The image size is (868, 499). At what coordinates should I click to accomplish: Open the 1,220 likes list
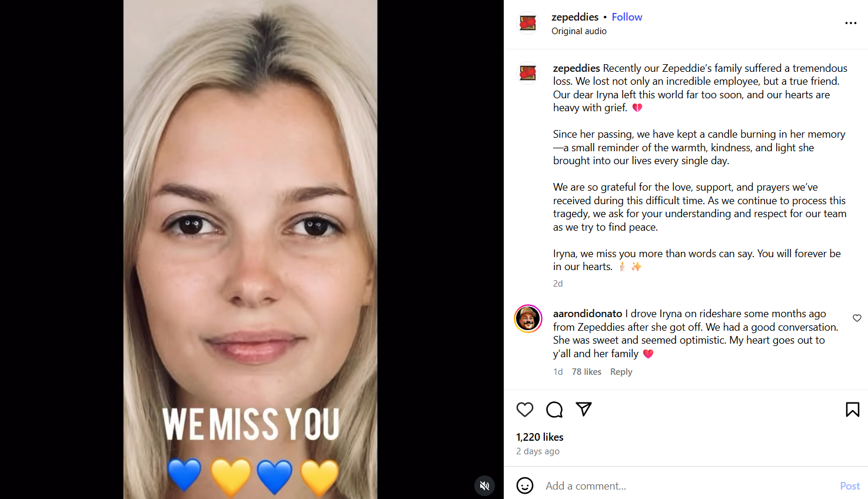540,437
